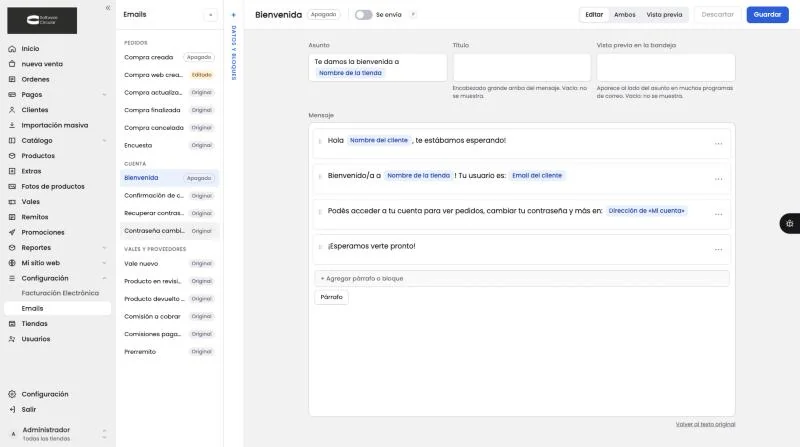Click the Clientes person icon

coord(12,110)
